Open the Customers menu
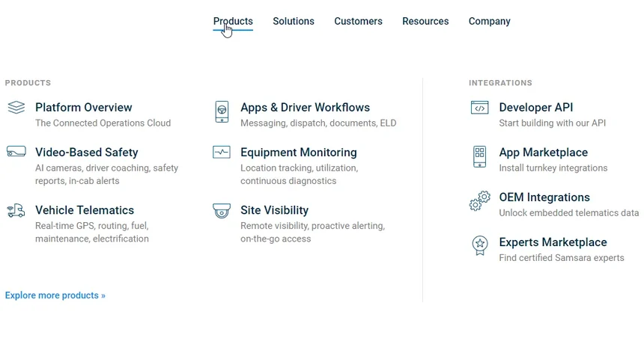This screenshot has width=644, height=344. pos(358,22)
